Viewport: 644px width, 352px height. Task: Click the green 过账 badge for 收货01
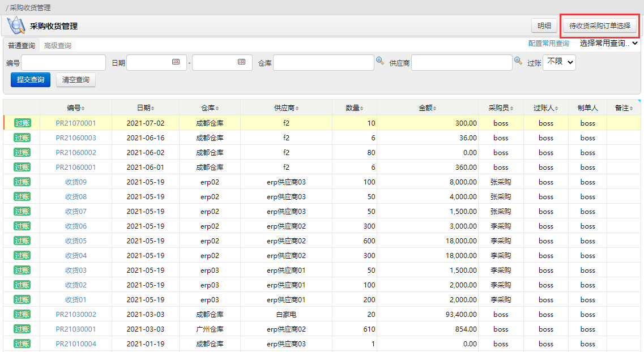pos(22,300)
